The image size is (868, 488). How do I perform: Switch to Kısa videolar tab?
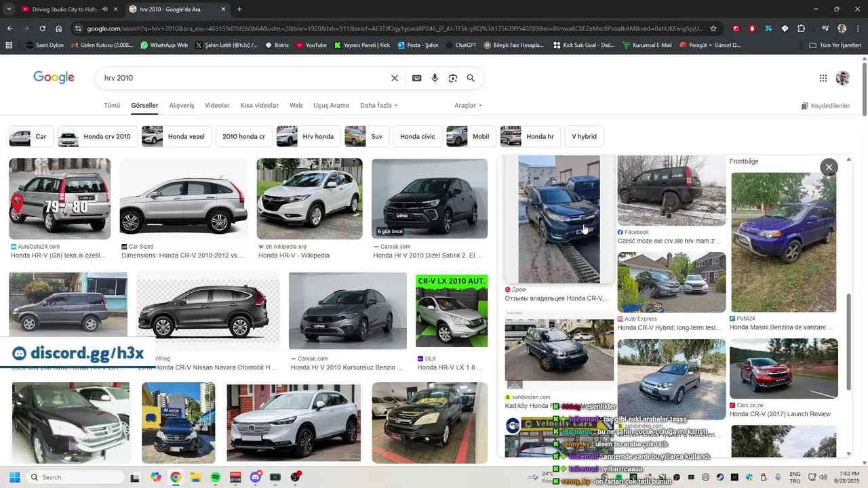(259, 106)
